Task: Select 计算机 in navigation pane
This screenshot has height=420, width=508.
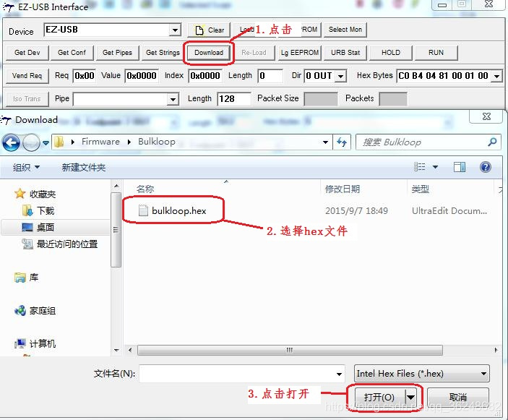Action: [43, 343]
